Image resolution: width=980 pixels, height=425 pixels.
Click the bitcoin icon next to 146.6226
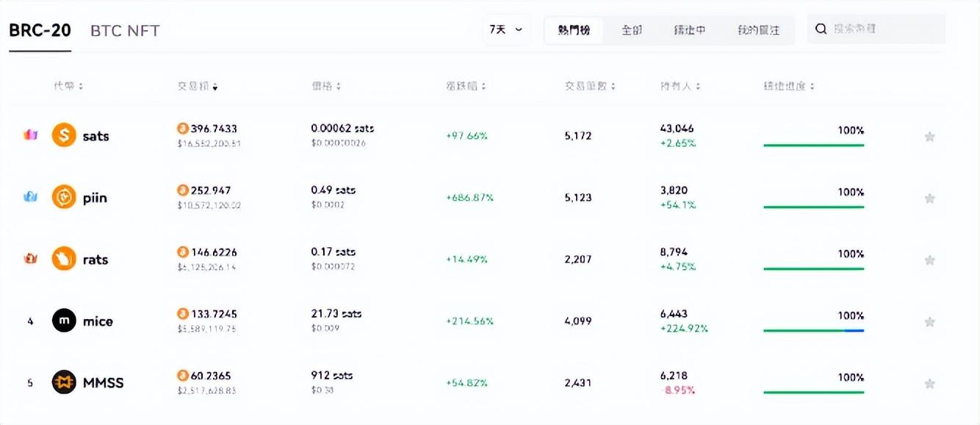pos(182,252)
